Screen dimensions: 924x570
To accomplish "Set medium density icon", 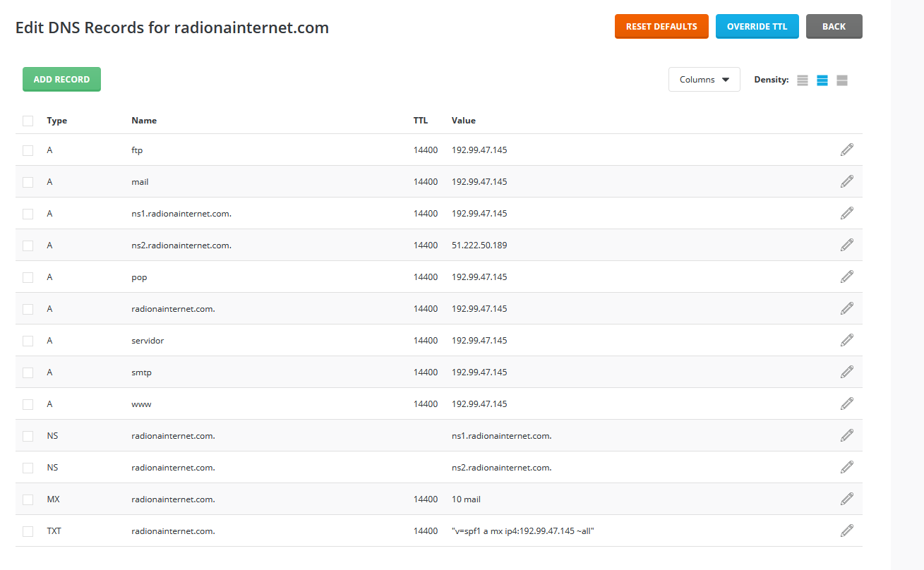I will (x=822, y=80).
